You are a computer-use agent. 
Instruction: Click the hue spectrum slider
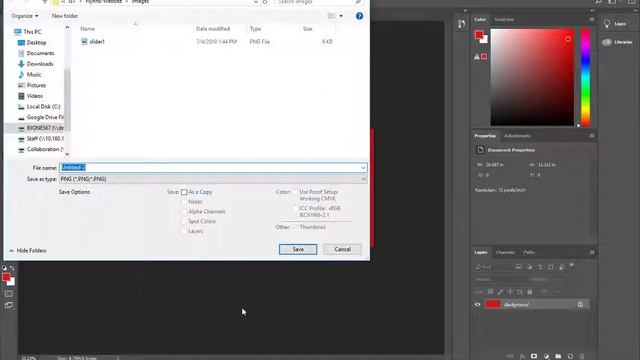pos(585,77)
